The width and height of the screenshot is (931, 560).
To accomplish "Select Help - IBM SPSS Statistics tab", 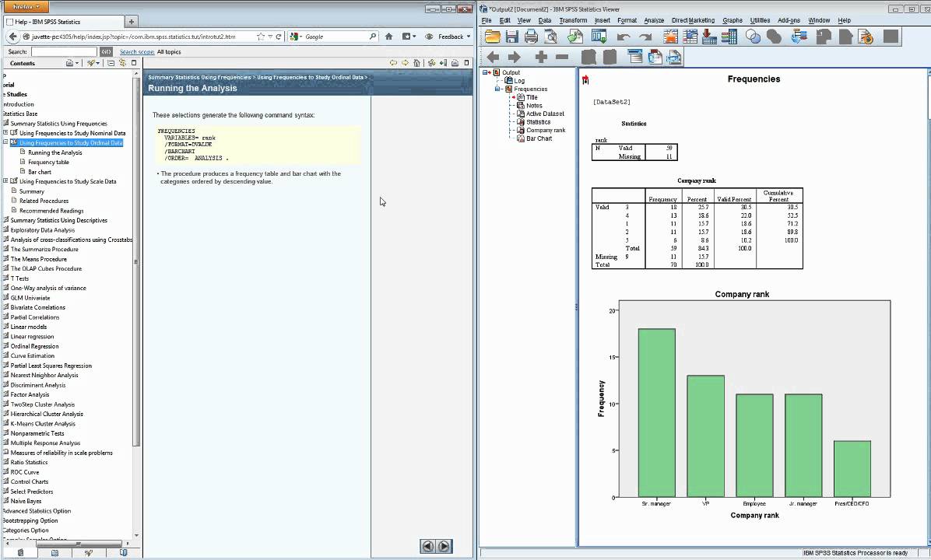I will click(x=62, y=21).
